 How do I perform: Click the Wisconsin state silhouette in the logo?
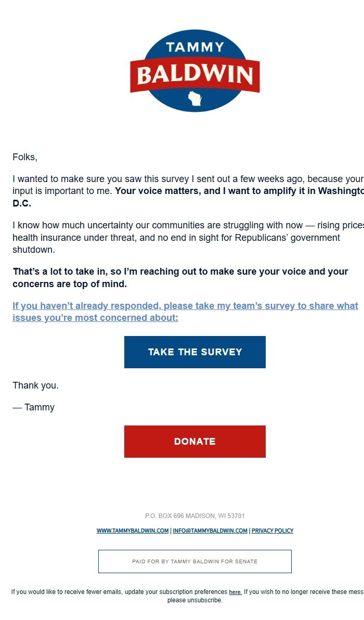[195, 99]
